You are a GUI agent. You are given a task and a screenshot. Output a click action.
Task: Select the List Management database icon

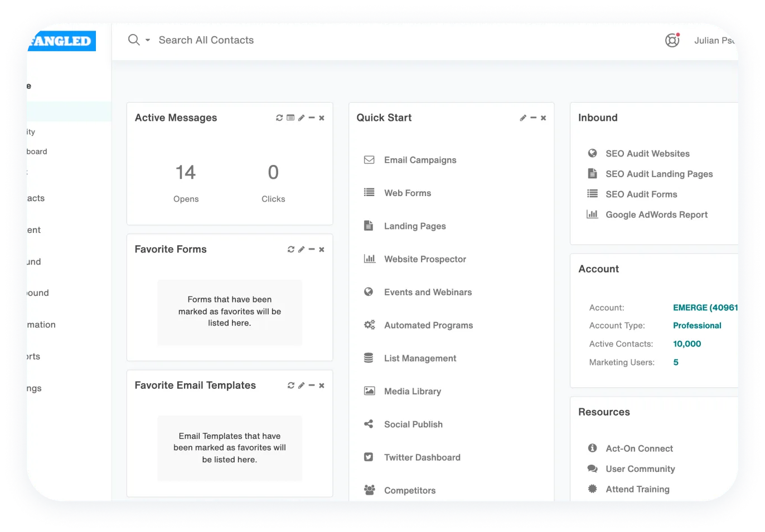(369, 358)
